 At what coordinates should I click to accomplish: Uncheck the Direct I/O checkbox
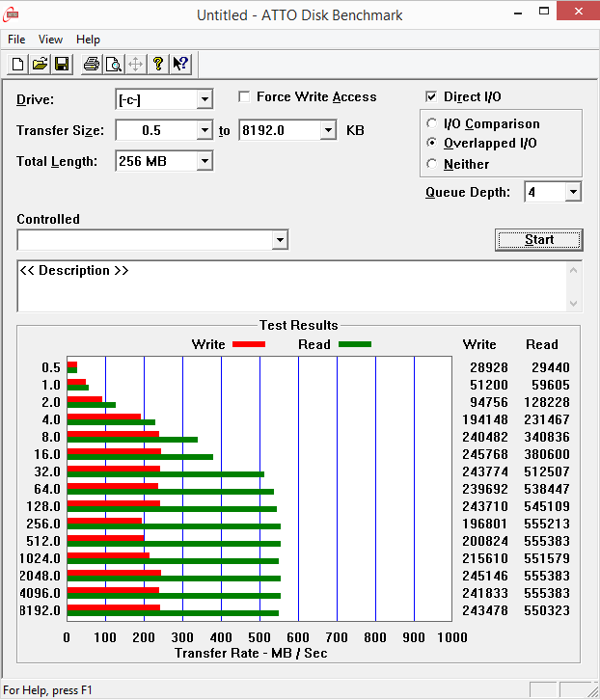pos(431,96)
